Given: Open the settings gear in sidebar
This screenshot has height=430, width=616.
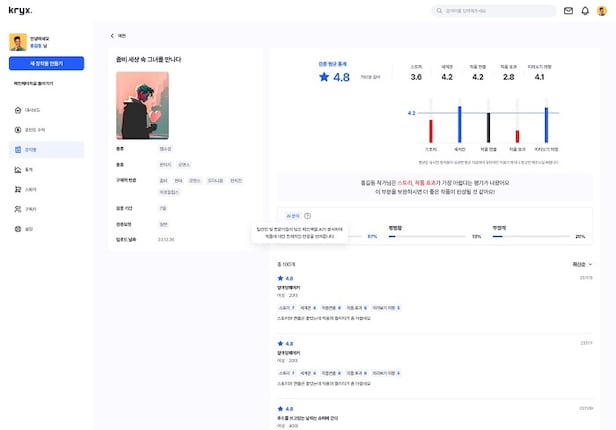Looking at the screenshot, I should tap(17, 229).
